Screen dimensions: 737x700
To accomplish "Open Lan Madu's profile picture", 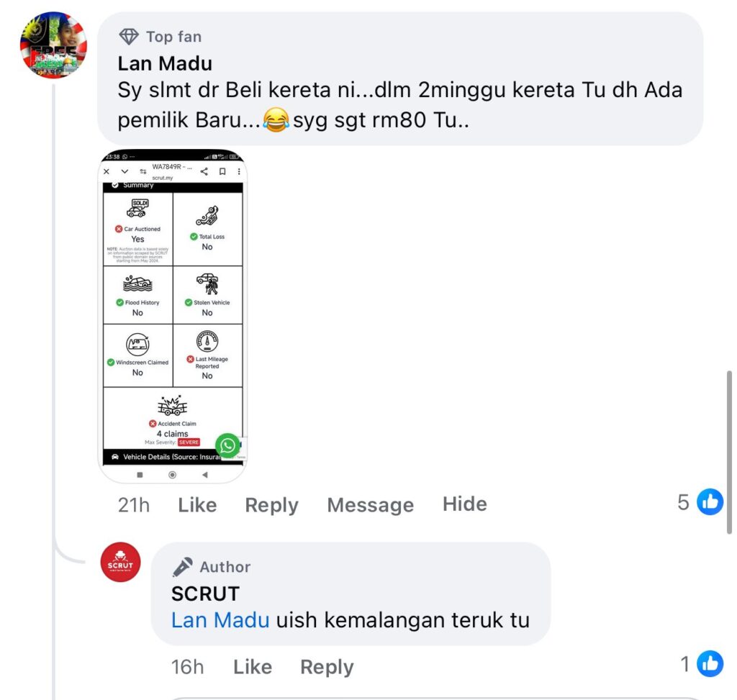I will coord(53,45).
